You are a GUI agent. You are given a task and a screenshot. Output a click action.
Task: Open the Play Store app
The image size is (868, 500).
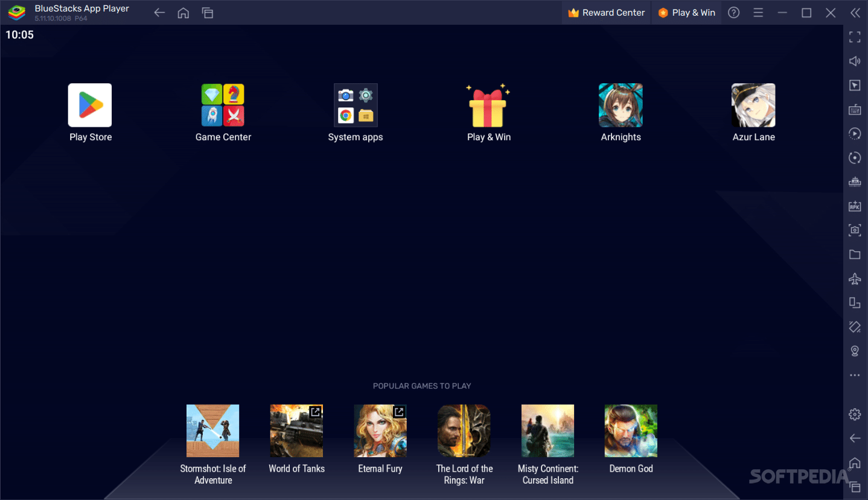(90, 105)
